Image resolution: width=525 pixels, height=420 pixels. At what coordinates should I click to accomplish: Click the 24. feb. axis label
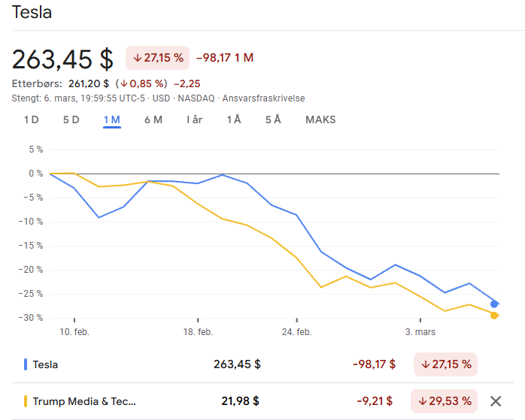pyautogui.click(x=296, y=332)
